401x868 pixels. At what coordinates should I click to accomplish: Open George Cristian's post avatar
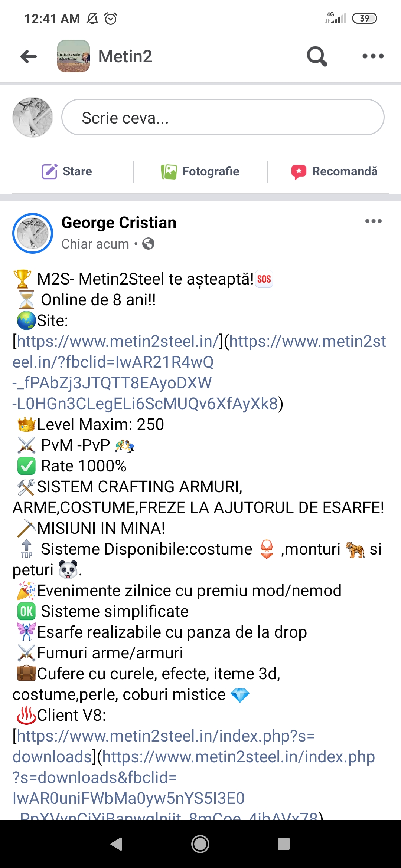coord(33,233)
